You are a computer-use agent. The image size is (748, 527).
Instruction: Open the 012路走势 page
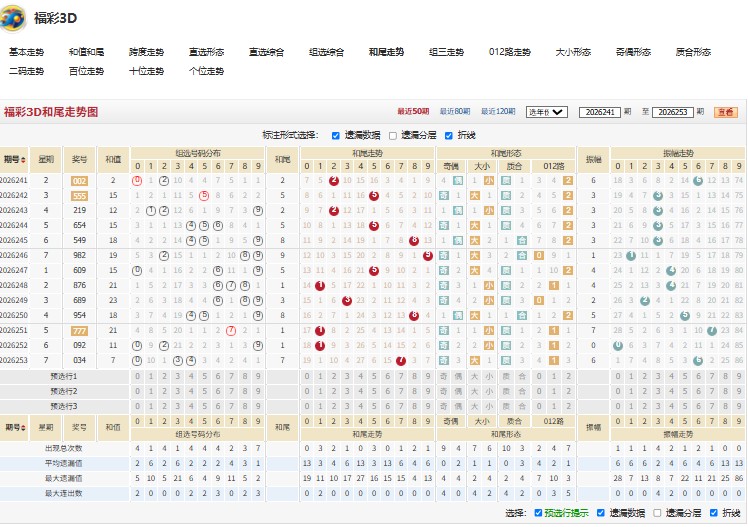(x=510, y=52)
